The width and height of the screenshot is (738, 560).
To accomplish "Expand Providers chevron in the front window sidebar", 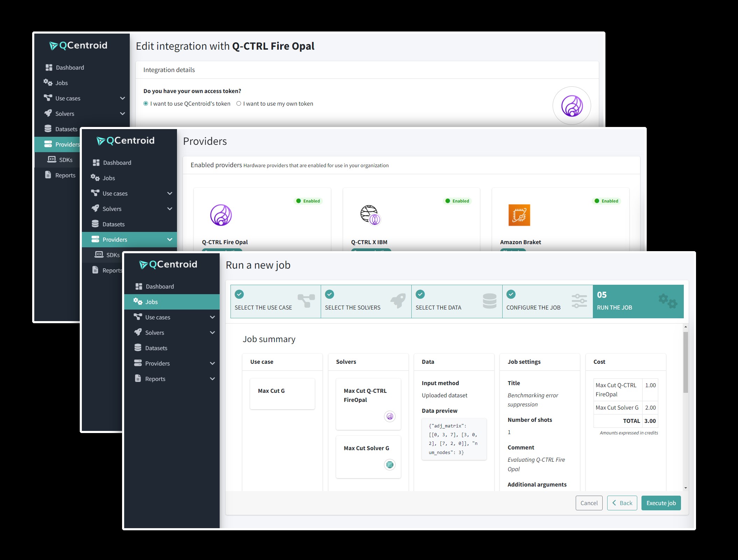I will pos(212,363).
